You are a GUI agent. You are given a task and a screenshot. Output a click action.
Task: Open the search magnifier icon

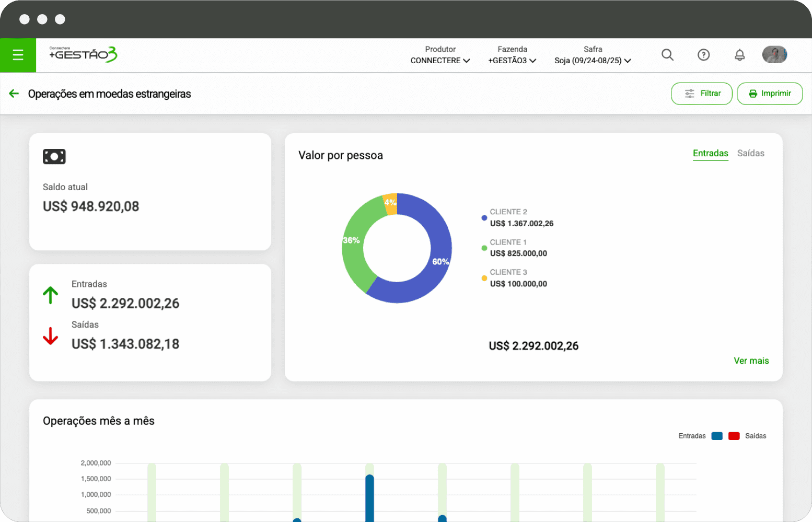[667, 55]
